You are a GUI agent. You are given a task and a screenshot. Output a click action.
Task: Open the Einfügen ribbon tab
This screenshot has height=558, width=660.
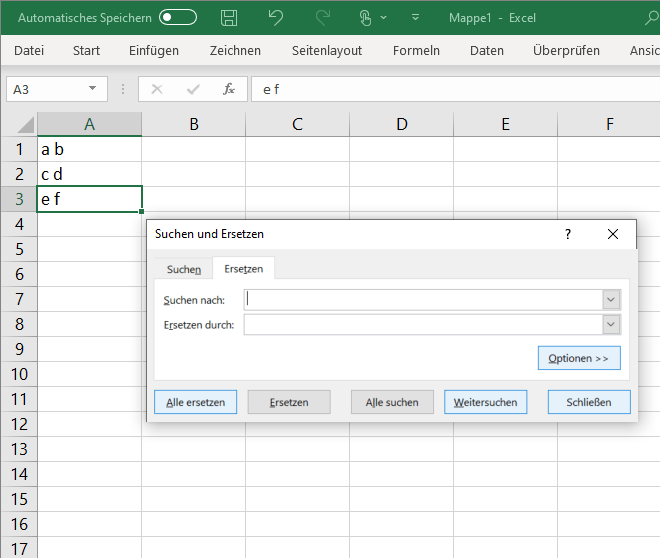(x=154, y=50)
